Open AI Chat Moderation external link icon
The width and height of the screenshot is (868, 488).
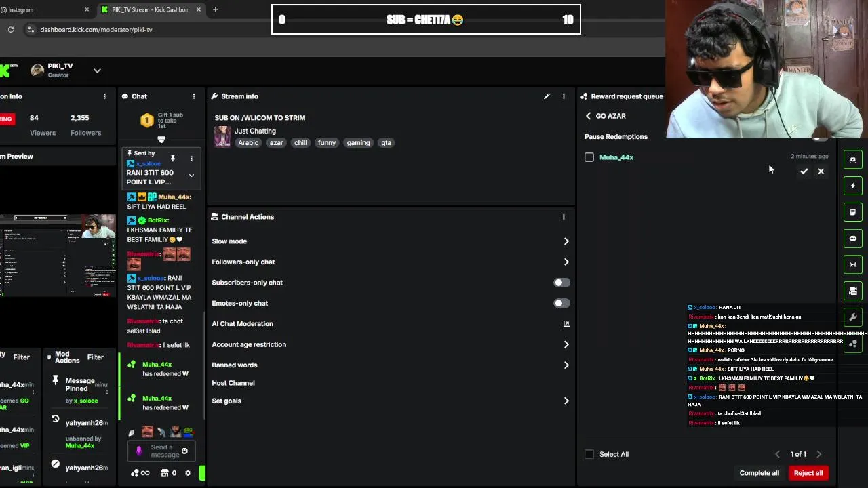pos(566,324)
